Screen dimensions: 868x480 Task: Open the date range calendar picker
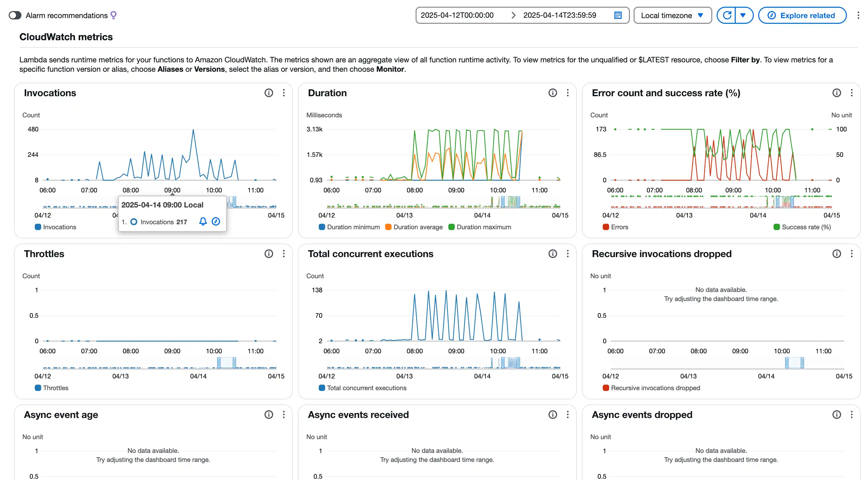(x=618, y=15)
